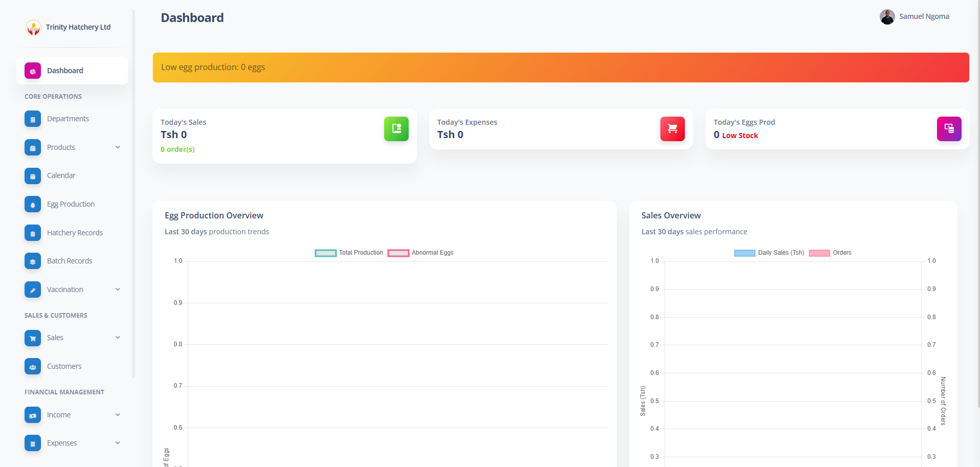The height and width of the screenshot is (467, 980).
Task: Click the green sales report icon
Action: pos(396,129)
